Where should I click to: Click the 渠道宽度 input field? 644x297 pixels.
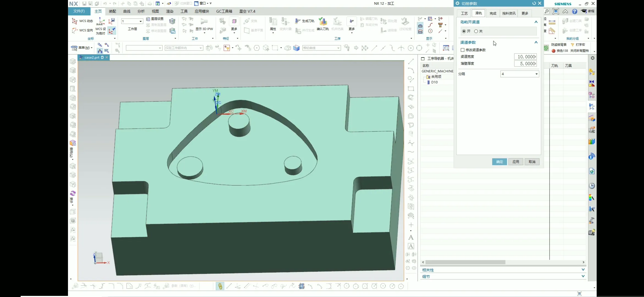[525, 57]
